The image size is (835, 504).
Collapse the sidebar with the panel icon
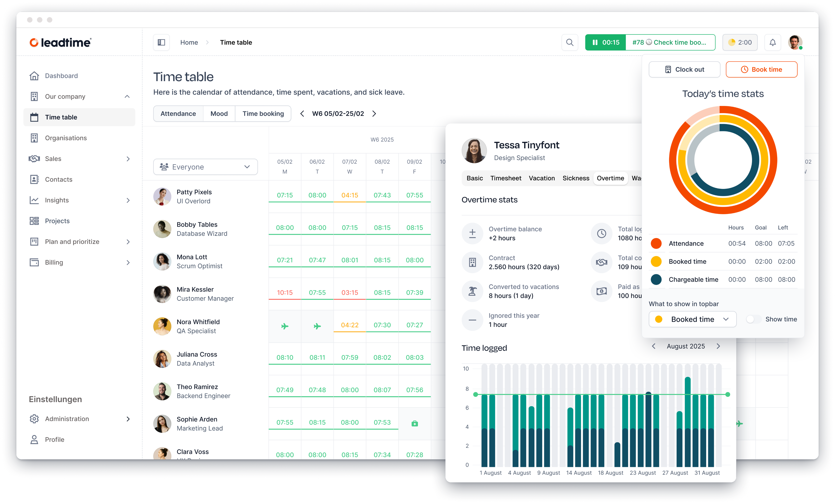(x=161, y=42)
